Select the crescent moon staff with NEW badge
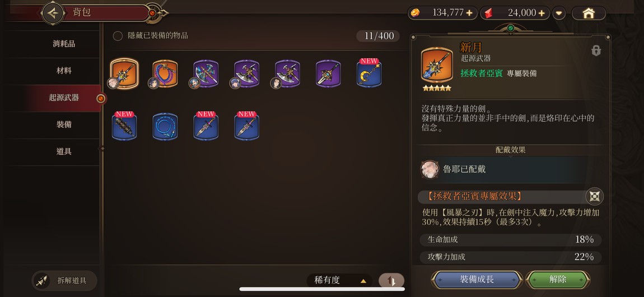644x297 pixels. (x=369, y=74)
